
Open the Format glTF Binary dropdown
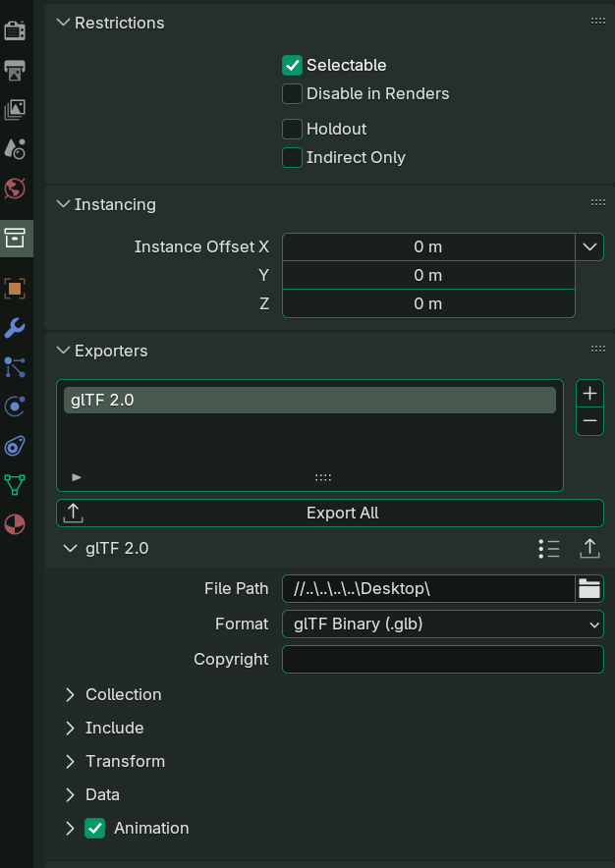[x=443, y=624]
